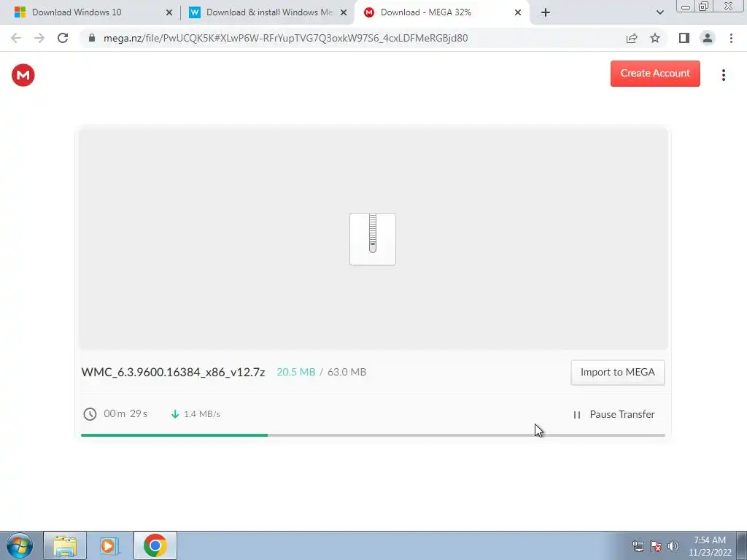Restore down the Chrome window
The image size is (747, 560).
(x=704, y=6)
